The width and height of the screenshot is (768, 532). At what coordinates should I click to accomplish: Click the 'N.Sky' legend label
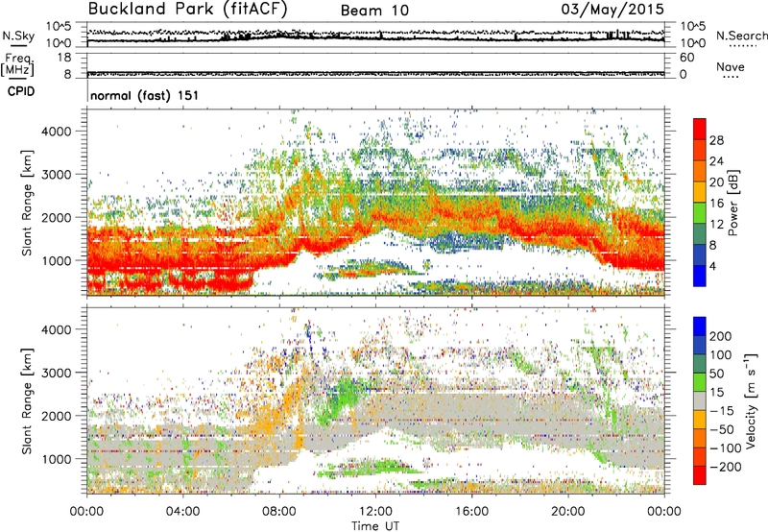18,36
